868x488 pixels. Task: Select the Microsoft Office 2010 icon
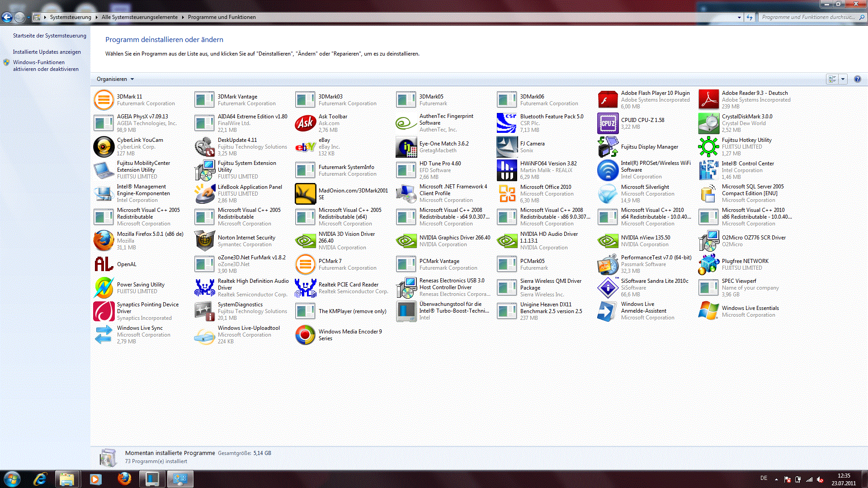pyautogui.click(x=507, y=194)
